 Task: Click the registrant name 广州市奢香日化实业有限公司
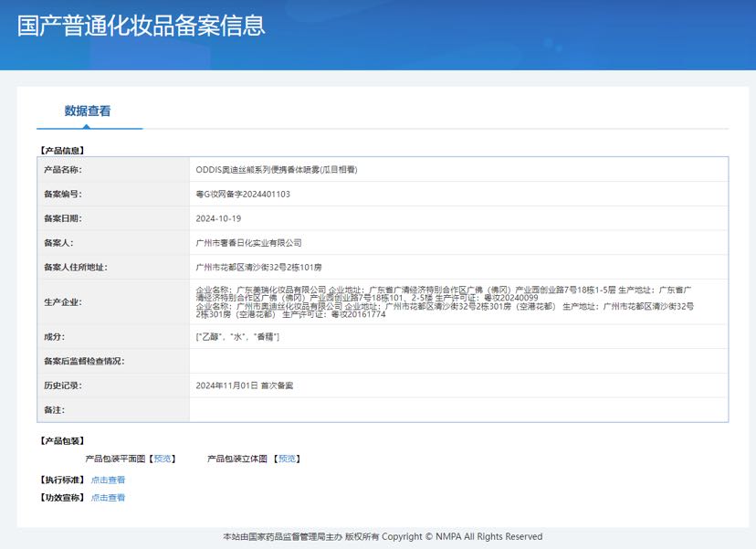coord(248,243)
